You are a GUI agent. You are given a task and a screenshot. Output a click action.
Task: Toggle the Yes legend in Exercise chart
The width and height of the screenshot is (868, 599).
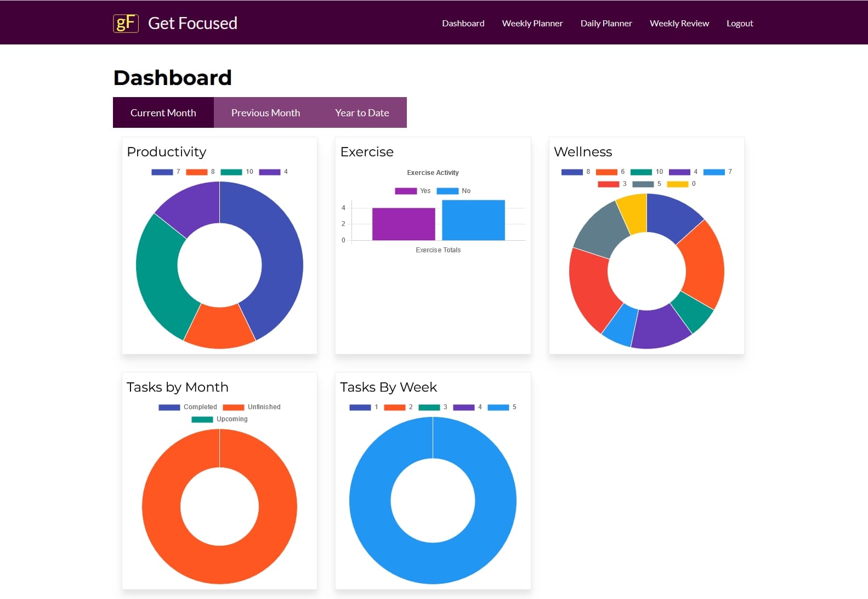click(x=413, y=191)
